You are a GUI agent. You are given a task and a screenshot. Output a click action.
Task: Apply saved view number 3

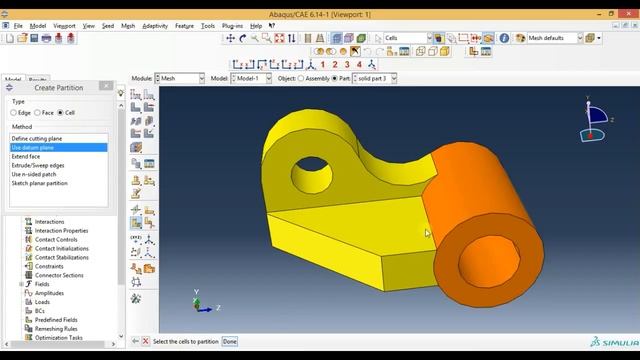[x=347, y=64]
